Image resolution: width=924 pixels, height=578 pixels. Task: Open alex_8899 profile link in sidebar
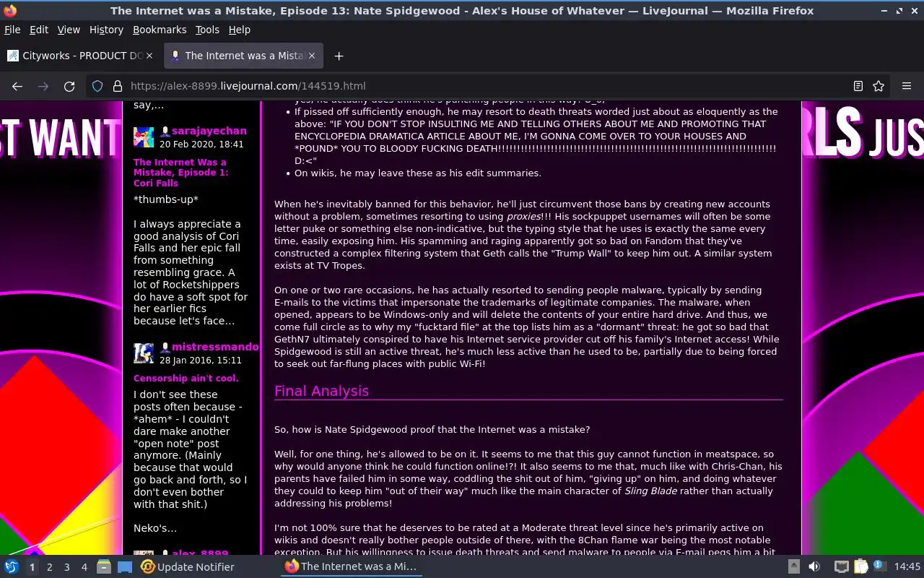click(x=200, y=553)
